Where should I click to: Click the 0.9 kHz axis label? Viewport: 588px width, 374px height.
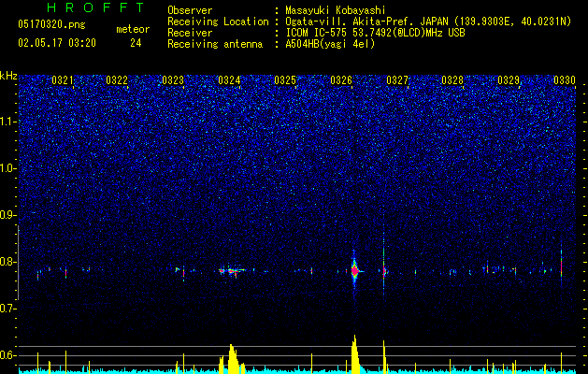(7, 215)
